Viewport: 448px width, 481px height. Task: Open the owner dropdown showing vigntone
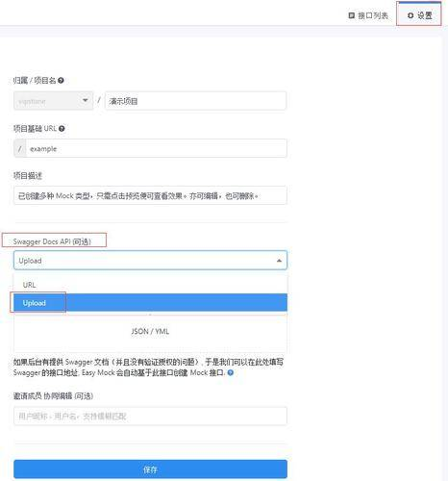[x=53, y=101]
